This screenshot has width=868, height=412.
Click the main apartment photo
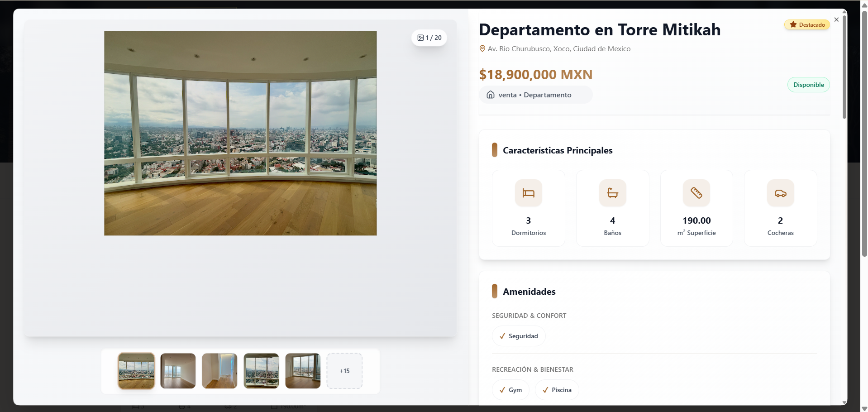[x=240, y=133]
